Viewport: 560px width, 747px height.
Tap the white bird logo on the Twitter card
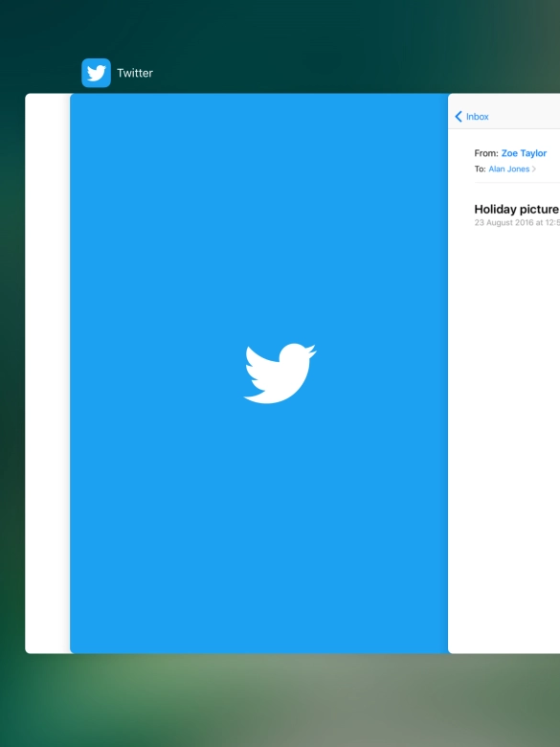click(280, 373)
